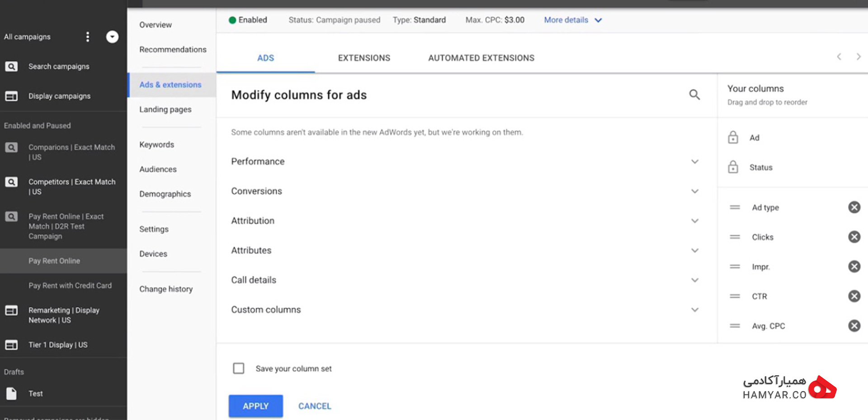Click the Search campaigns label

pos(59,67)
